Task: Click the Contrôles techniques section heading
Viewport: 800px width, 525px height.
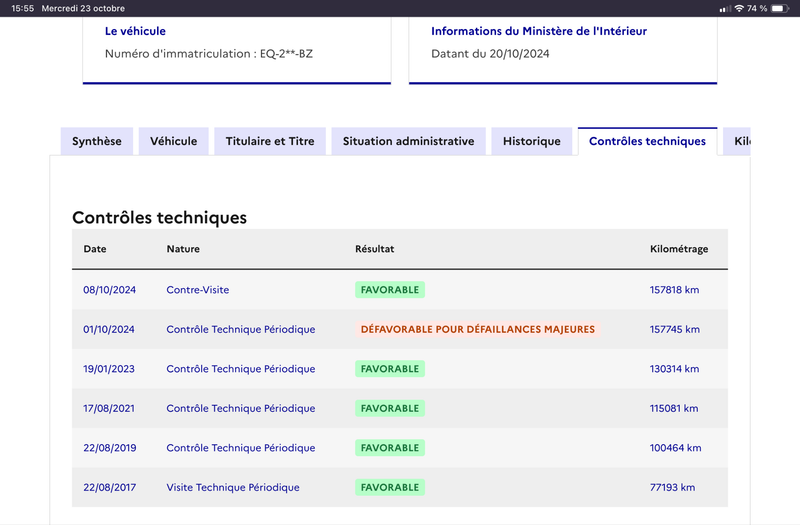Action: coord(159,217)
